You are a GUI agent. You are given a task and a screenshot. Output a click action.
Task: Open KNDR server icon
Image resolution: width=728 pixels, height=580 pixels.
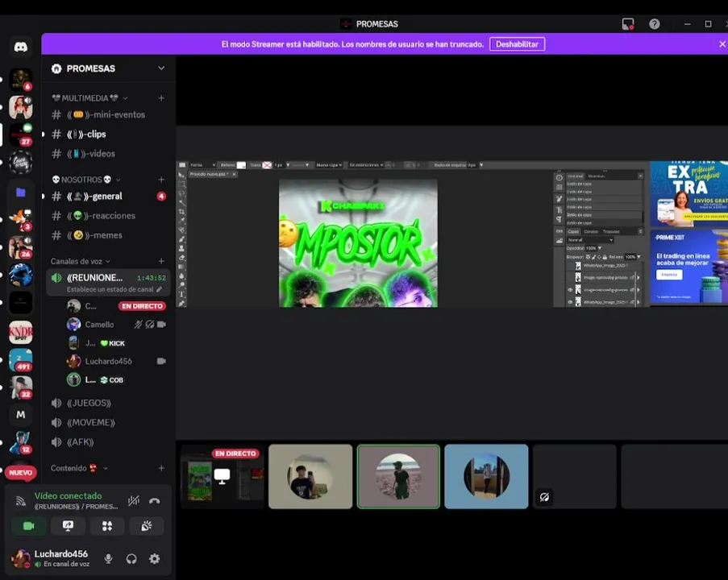[x=20, y=332]
